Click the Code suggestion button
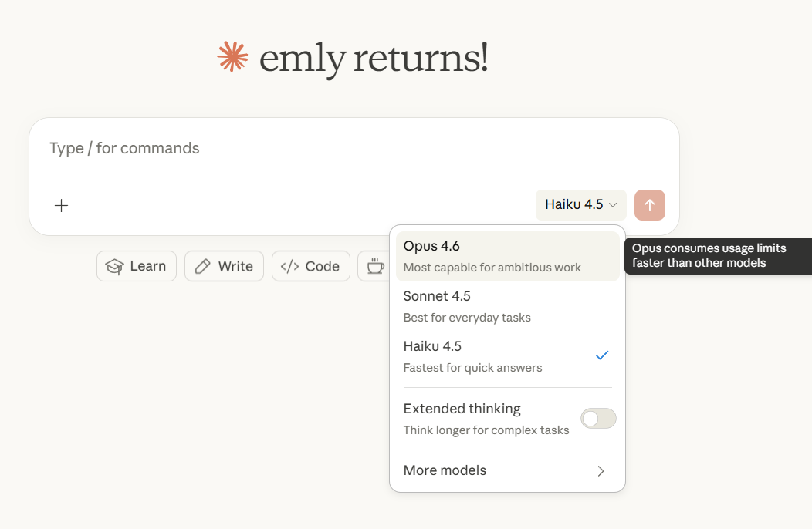812x529 pixels. [311, 266]
